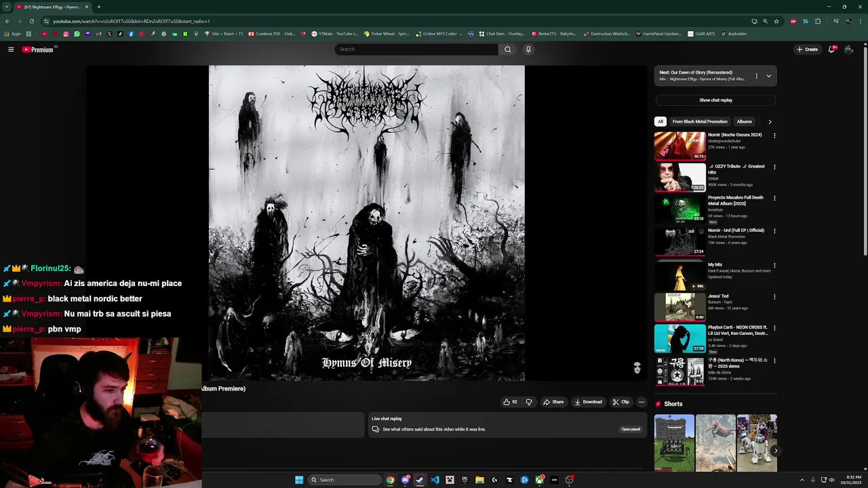Open options for Jesus' Tod video
868x488 pixels.
pos(774,297)
